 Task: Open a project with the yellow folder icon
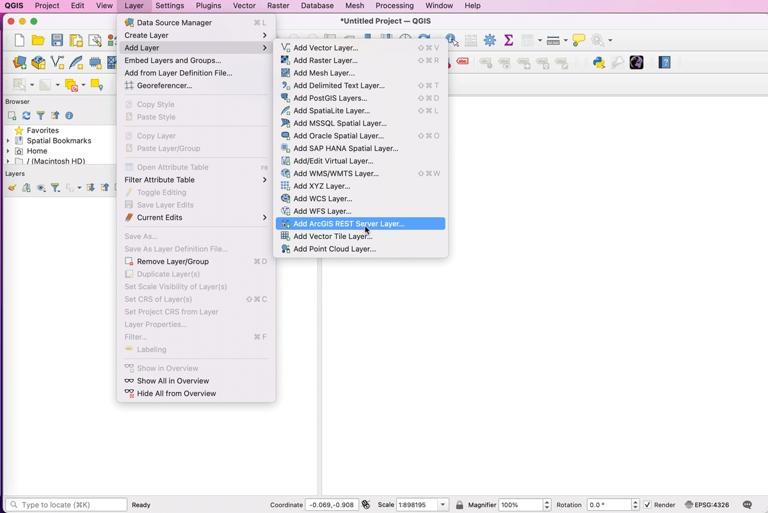pos(38,40)
